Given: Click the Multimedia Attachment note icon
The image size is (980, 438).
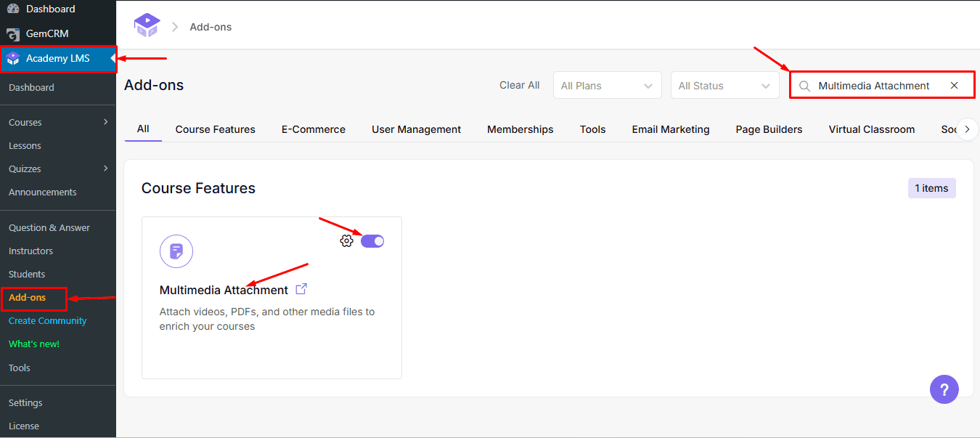Looking at the screenshot, I should click(x=176, y=251).
